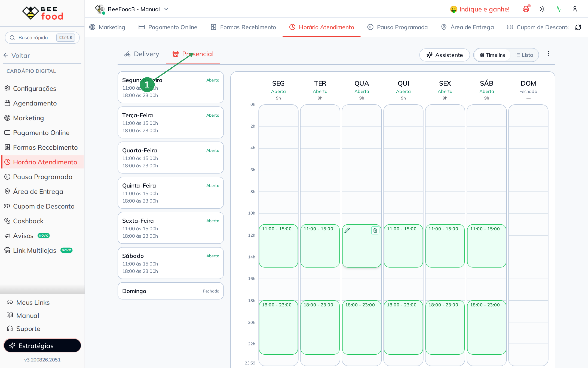Open Suporte in the sidebar

click(24, 329)
